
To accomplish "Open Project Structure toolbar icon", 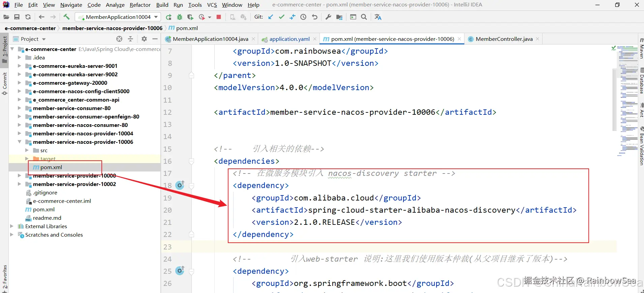I will click(x=339, y=17).
